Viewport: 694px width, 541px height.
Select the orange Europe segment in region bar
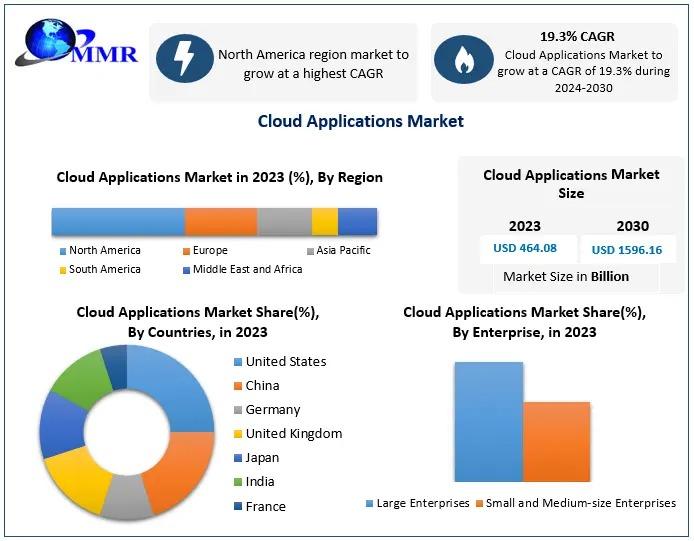coord(221,221)
